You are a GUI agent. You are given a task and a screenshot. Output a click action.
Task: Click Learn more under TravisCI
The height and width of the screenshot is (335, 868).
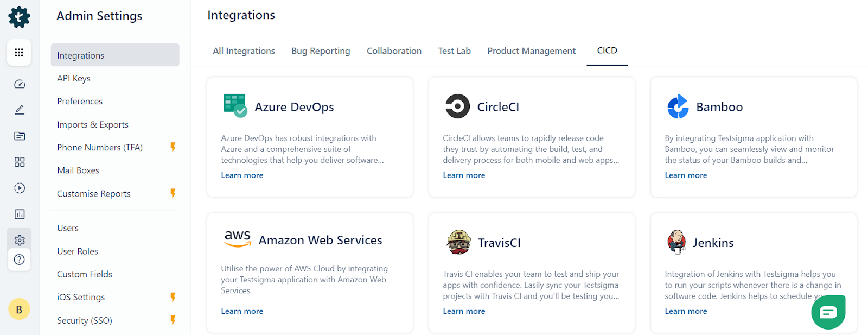coord(464,311)
